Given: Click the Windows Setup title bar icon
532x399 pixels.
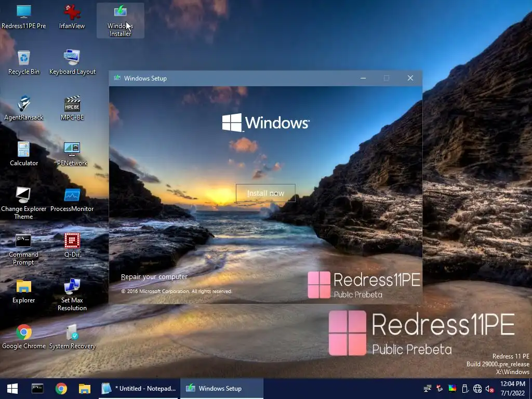Looking at the screenshot, I should click(117, 78).
